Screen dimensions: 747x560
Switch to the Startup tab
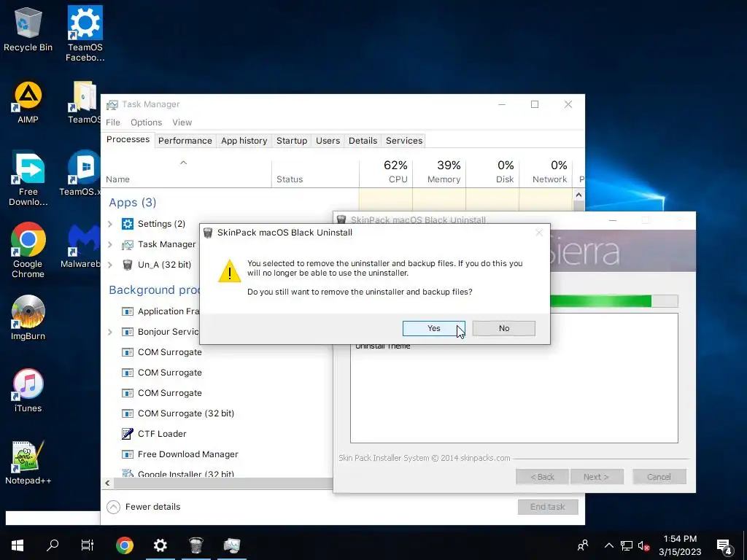tap(292, 141)
